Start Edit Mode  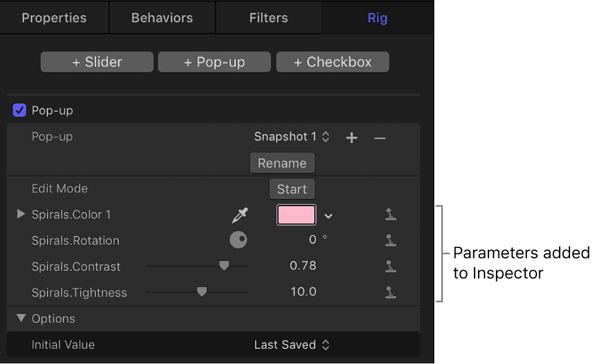pos(291,189)
